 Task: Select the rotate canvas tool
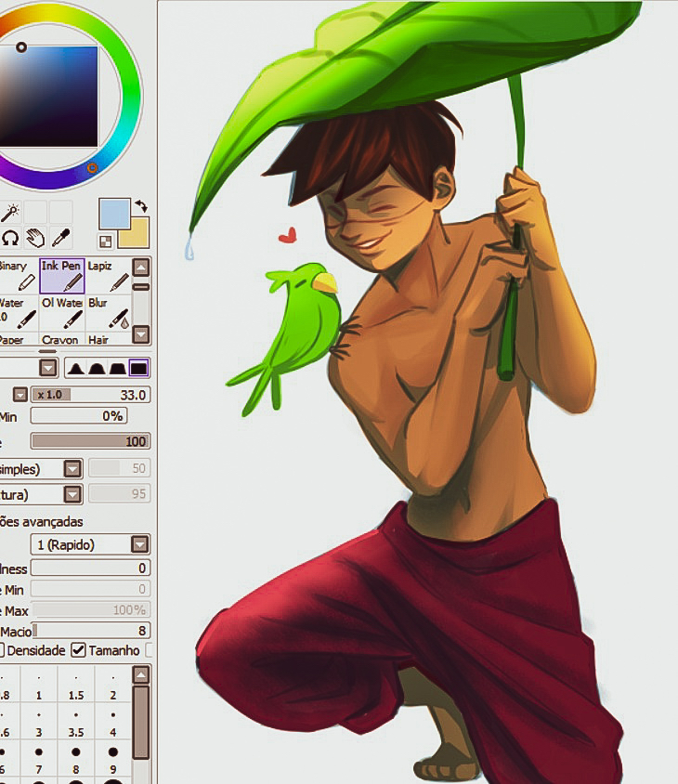10,238
